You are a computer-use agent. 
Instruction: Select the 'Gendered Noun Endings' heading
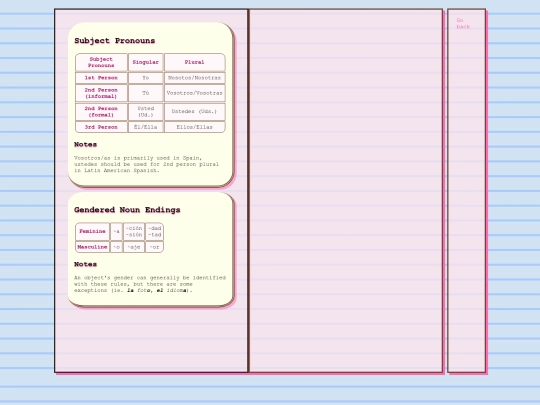point(127,210)
